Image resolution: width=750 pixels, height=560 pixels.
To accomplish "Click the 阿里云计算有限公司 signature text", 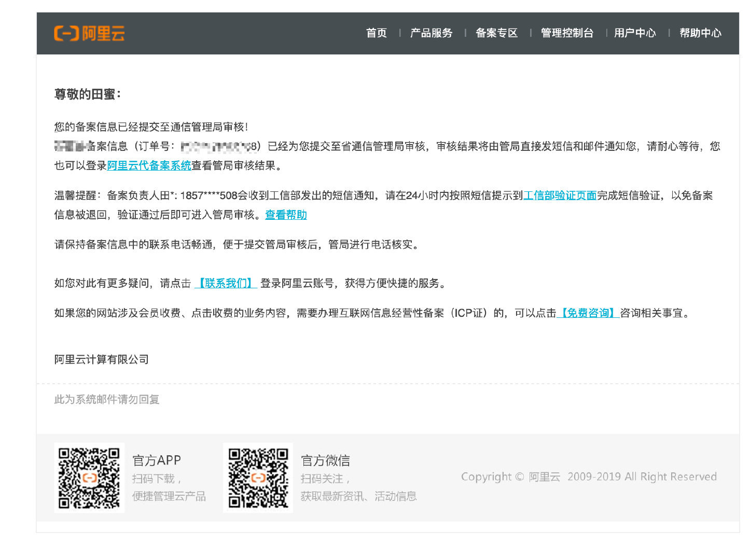I will 101,359.
